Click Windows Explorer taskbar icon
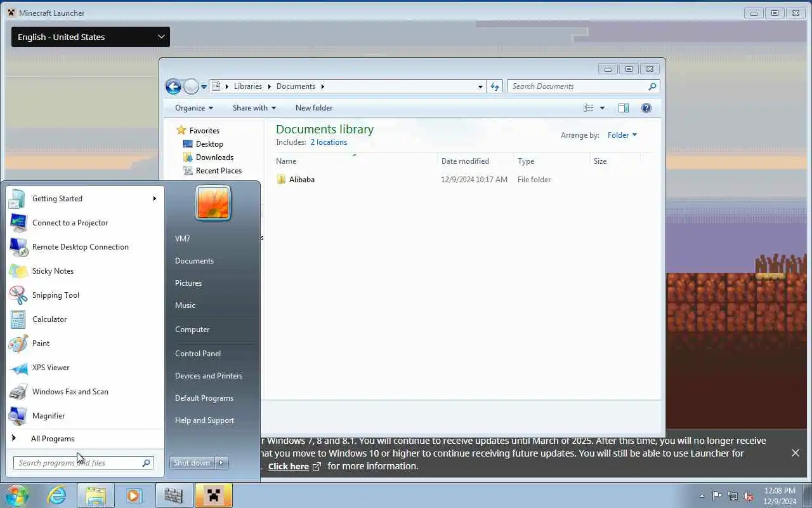The height and width of the screenshot is (508, 812). (x=96, y=495)
